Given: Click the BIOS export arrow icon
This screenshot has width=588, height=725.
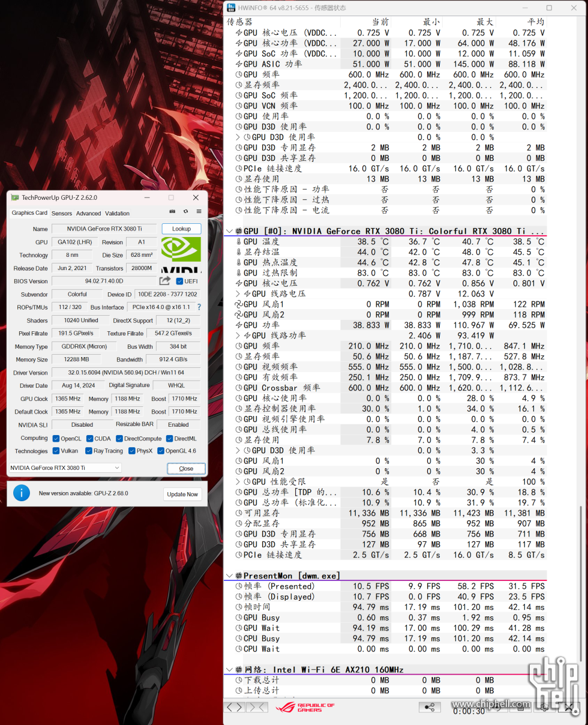Looking at the screenshot, I should pyautogui.click(x=164, y=281).
